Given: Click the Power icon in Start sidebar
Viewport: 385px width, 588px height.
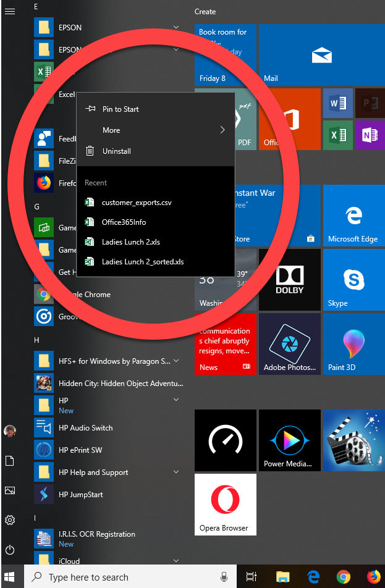Looking at the screenshot, I should tap(10, 550).
